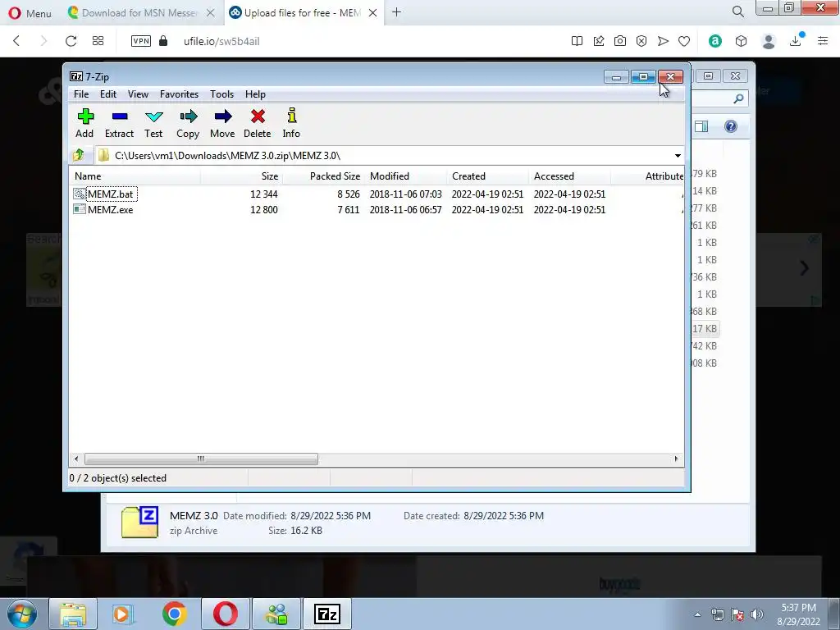This screenshot has height=630, width=840.
Task: Open the Opera downloads icon
Action: point(797,41)
